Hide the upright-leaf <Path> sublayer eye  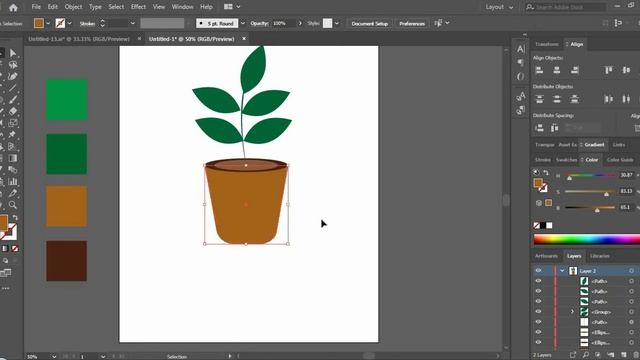click(538, 281)
